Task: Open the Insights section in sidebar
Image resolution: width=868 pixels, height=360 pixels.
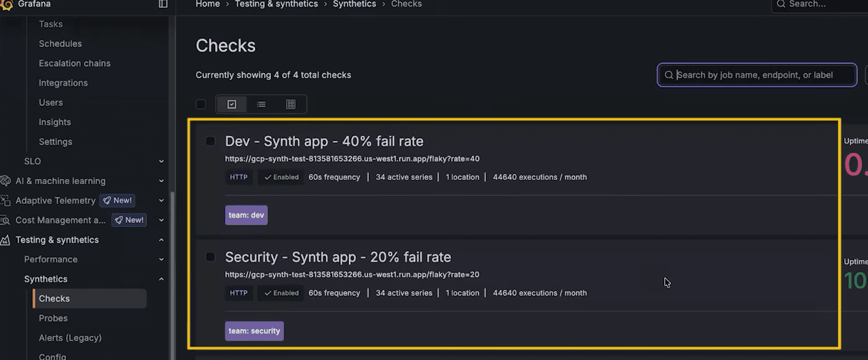Action: tap(55, 122)
